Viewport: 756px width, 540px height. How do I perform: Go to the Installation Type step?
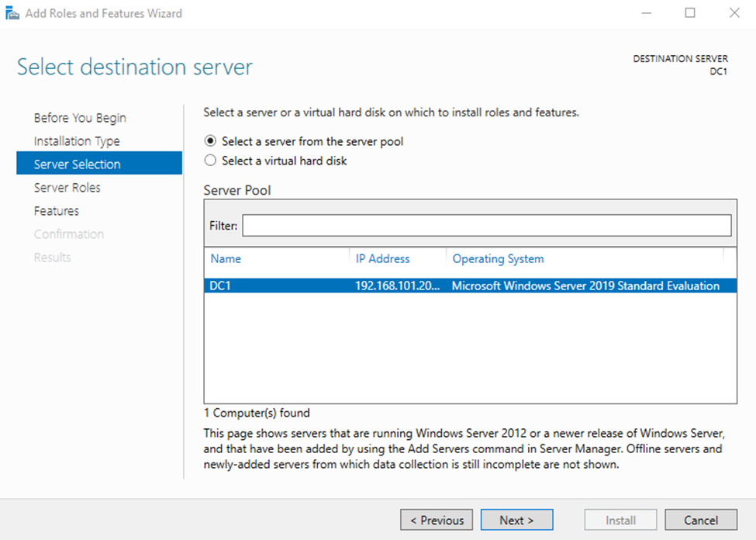[77, 141]
